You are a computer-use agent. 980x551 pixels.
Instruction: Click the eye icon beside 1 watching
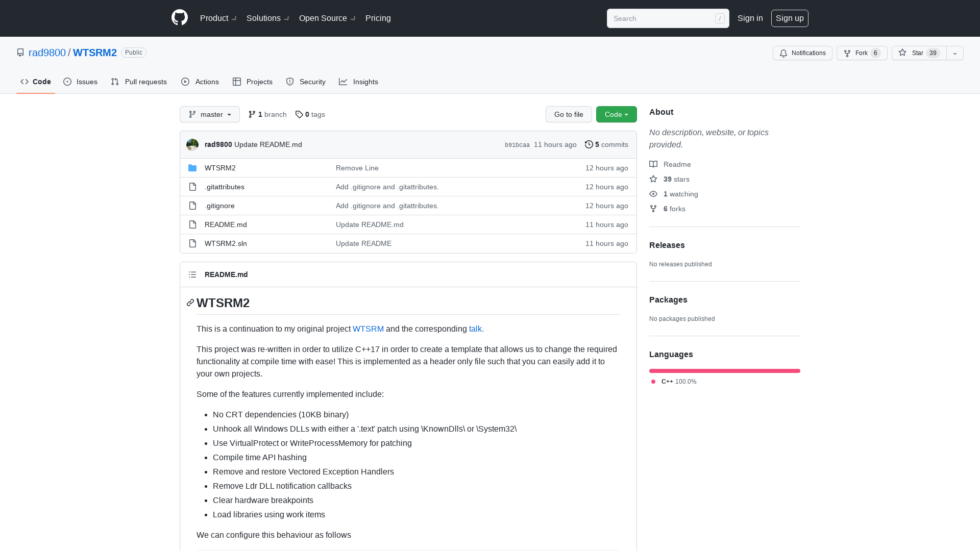click(653, 194)
